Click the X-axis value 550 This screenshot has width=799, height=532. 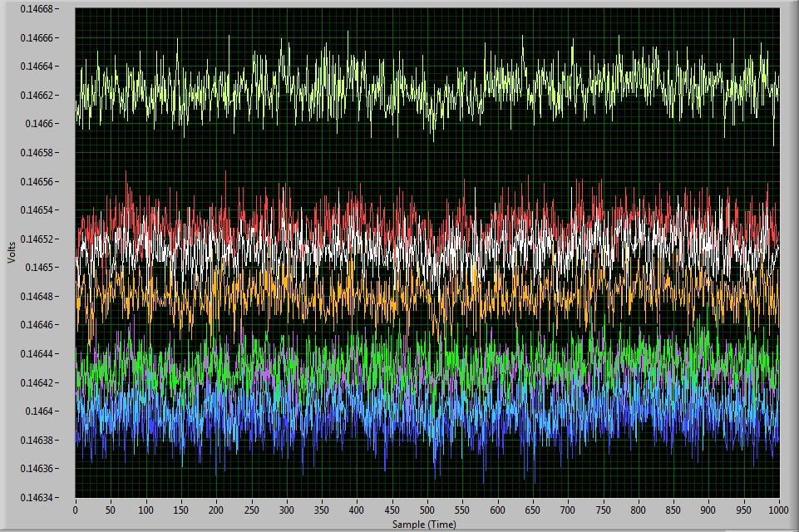tap(462, 510)
